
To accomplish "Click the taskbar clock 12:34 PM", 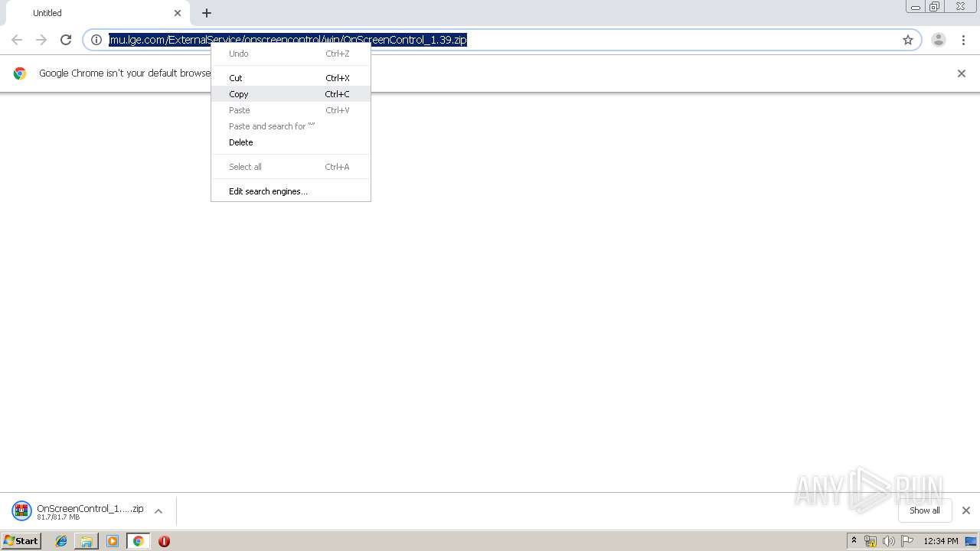I will click(x=941, y=541).
